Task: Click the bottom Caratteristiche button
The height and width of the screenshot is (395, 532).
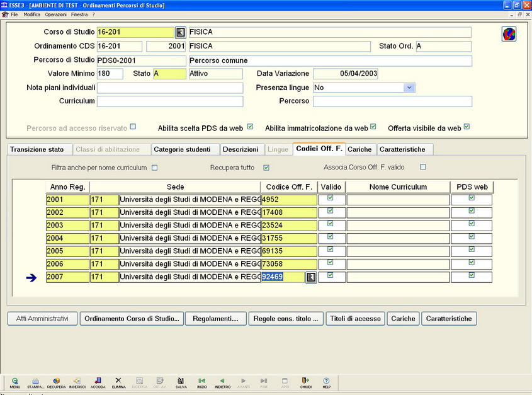Action: tap(449, 319)
